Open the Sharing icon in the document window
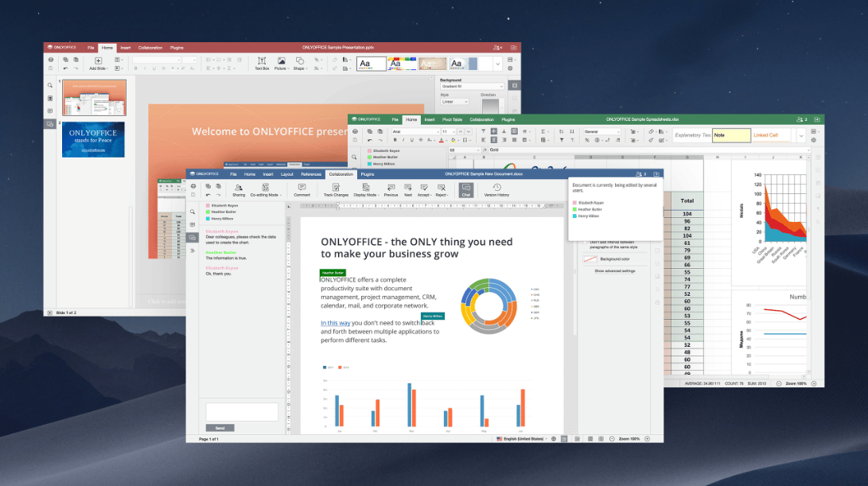Image resolution: width=868 pixels, height=486 pixels. pos(239,190)
